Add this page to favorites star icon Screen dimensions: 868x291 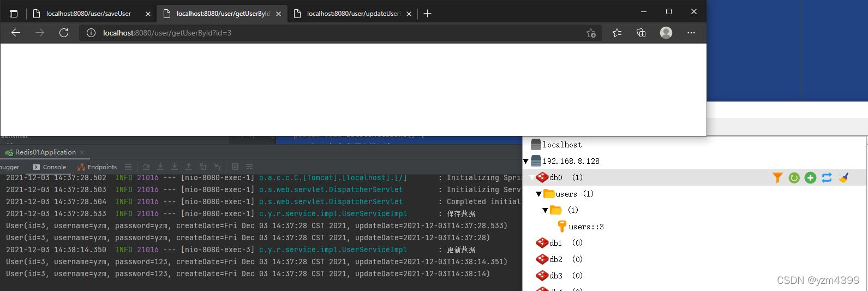coord(591,33)
